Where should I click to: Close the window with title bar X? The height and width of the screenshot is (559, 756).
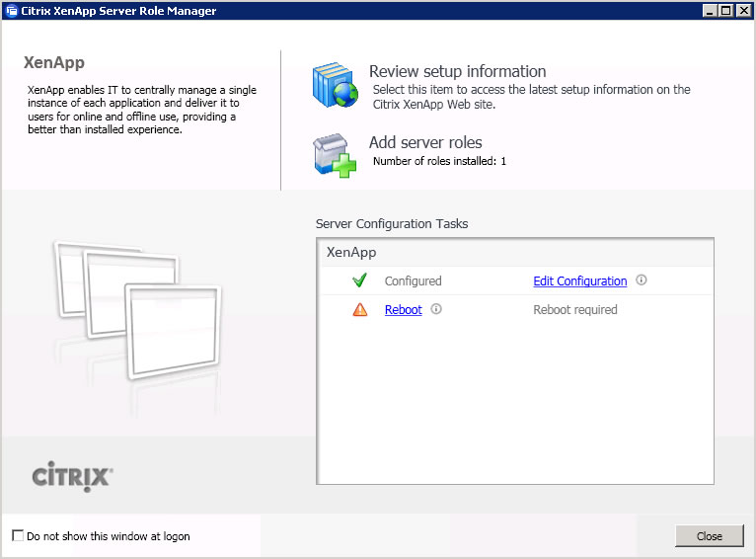743,11
